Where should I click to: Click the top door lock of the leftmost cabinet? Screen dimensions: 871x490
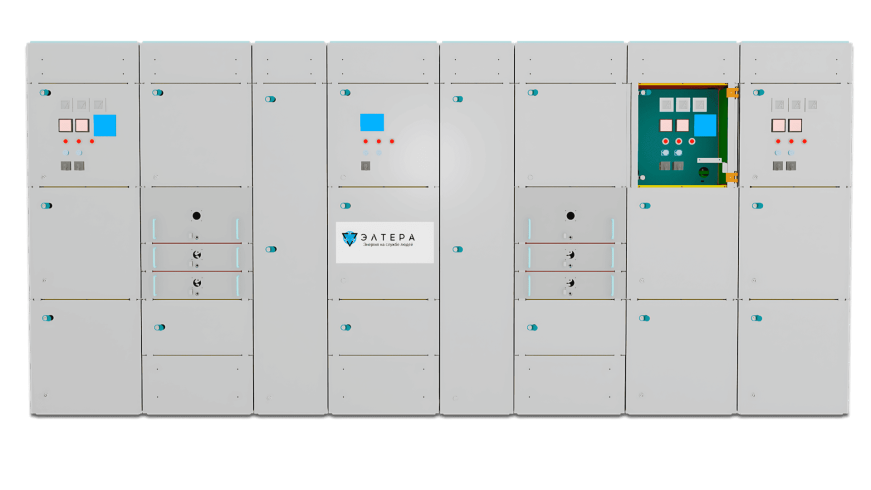(x=46, y=93)
